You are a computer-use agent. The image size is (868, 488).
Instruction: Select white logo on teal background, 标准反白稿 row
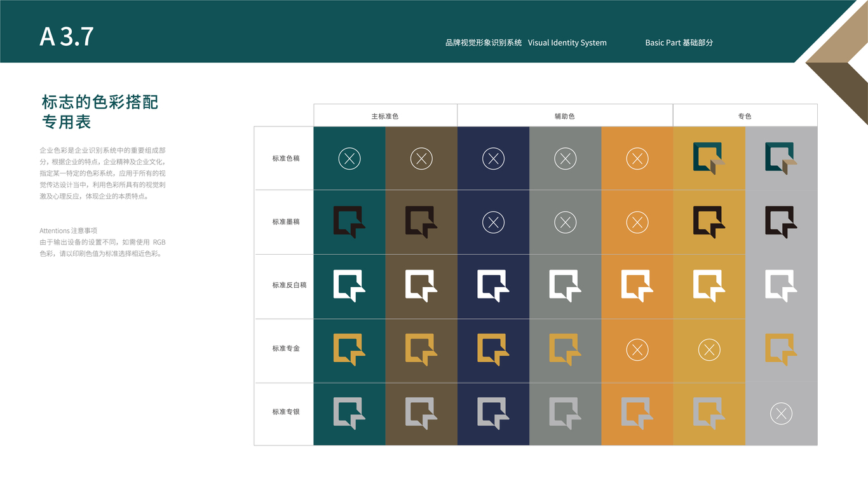click(x=349, y=285)
